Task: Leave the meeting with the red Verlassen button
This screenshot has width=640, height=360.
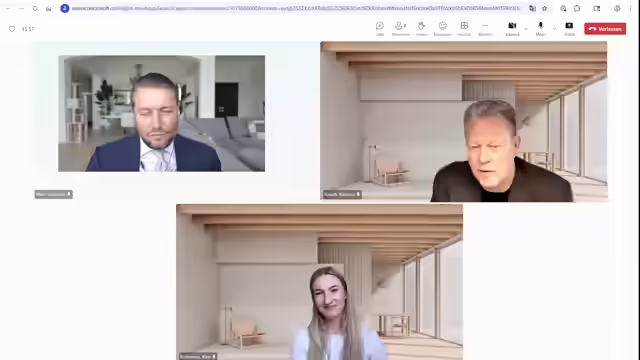Action: click(x=605, y=29)
